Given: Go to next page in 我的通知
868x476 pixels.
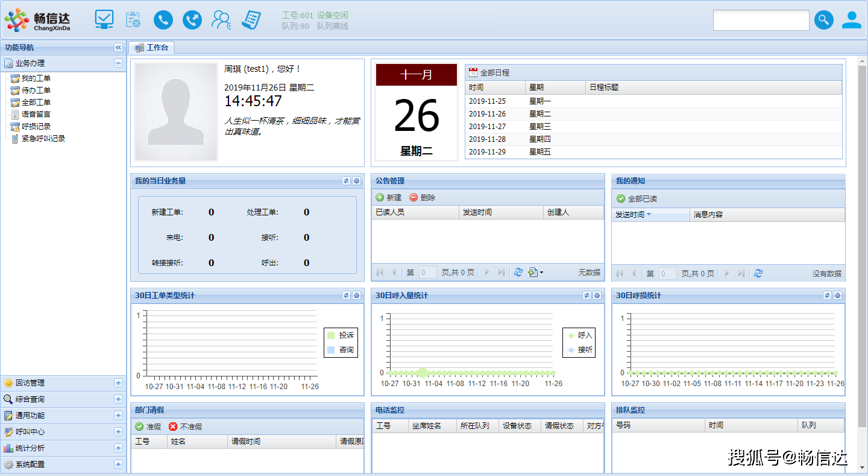Looking at the screenshot, I should pos(727,273).
